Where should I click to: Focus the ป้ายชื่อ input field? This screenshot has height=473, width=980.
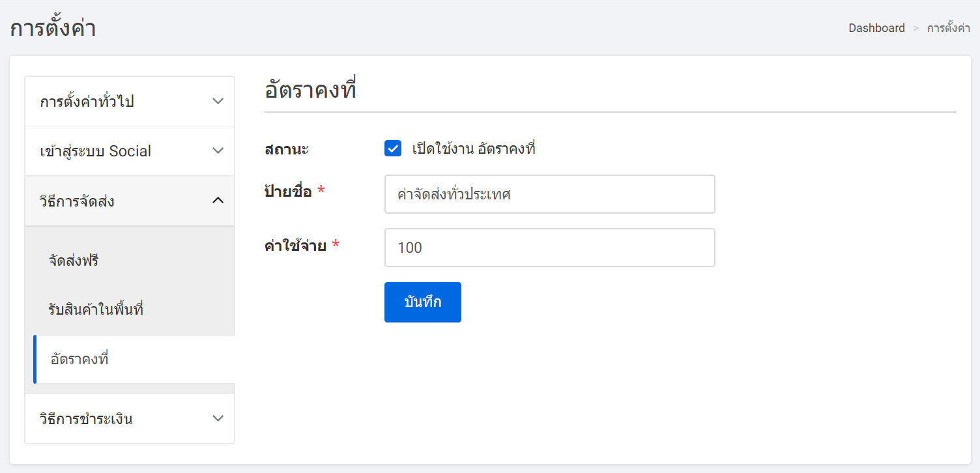[x=550, y=194]
